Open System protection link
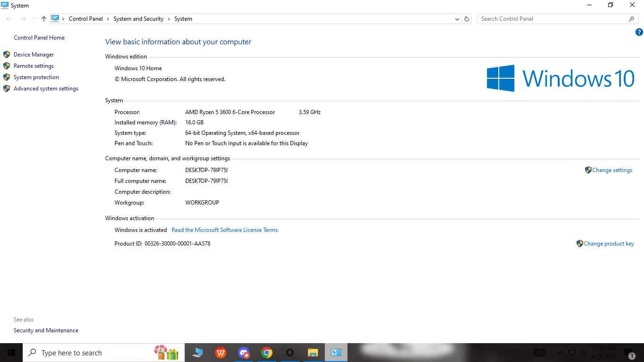Image resolution: width=644 pixels, height=362 pixels. [x=36, y=77]
